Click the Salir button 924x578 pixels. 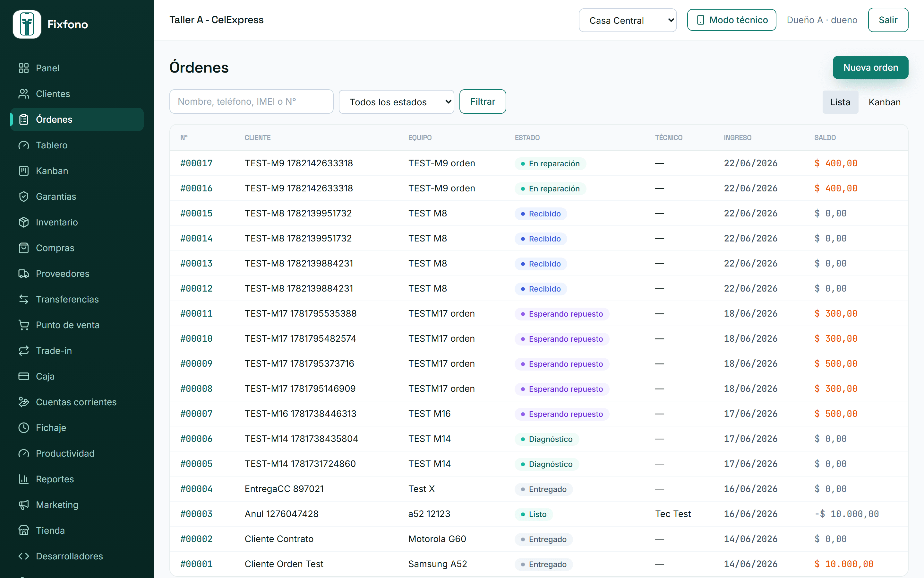click(x=888, y=20)
